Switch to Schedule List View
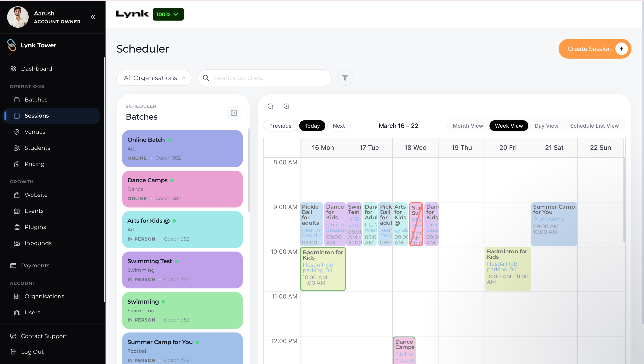The image size is (644, 364). point(594,126)
